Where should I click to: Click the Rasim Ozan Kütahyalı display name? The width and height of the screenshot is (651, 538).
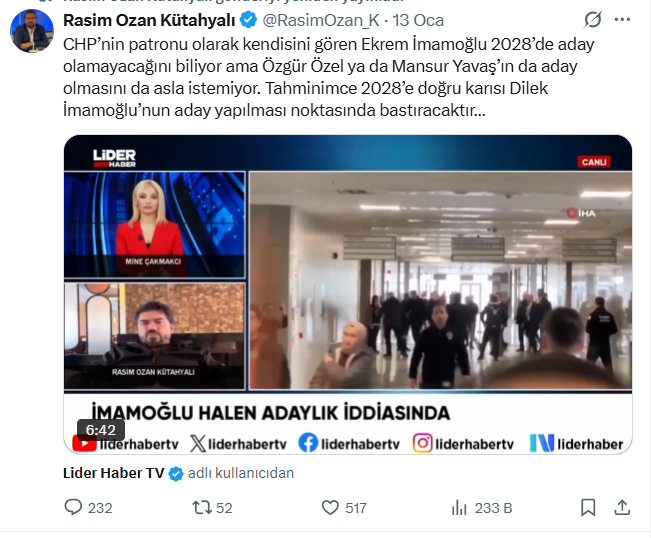pos(149,20)
